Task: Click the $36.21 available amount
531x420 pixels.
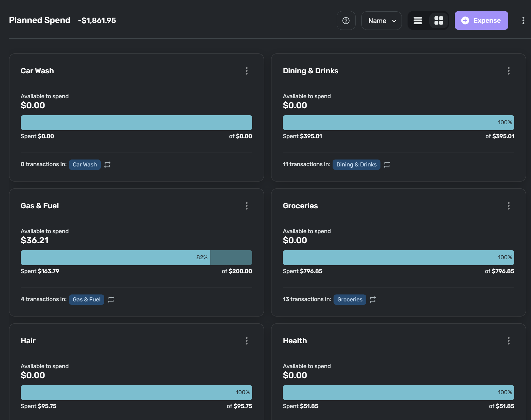Action: tap(35, 240)
